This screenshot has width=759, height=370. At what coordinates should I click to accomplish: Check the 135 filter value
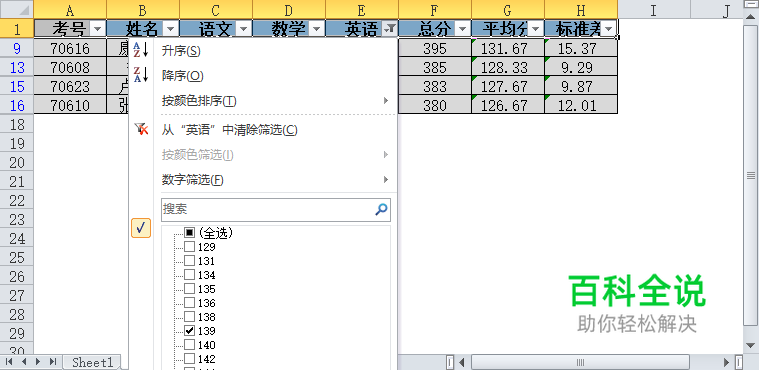coord(189,289)
